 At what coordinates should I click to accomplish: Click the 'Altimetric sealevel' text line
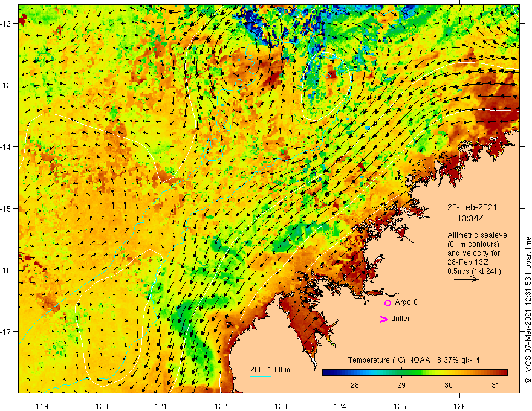coord(478,235)
